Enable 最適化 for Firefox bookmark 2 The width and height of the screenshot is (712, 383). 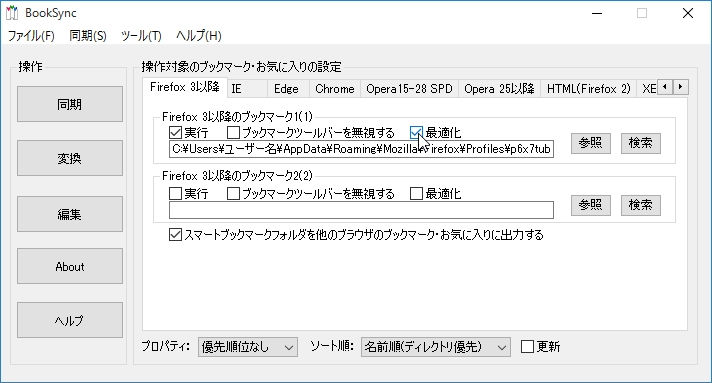(416, 194)
